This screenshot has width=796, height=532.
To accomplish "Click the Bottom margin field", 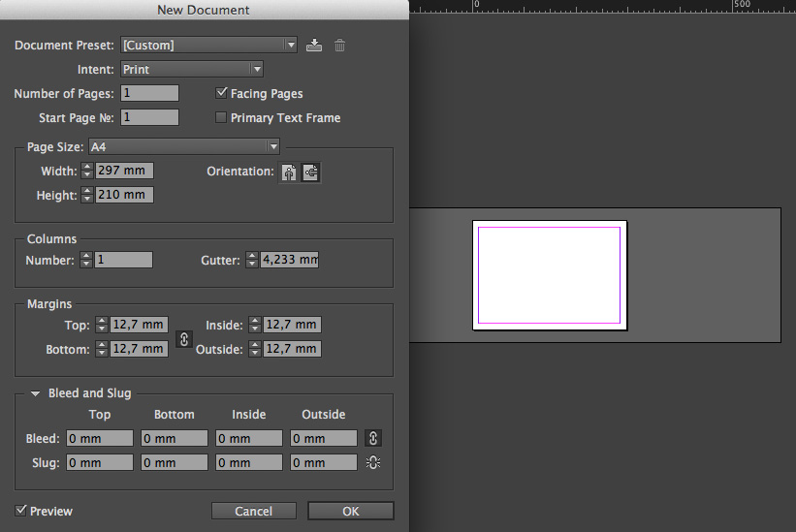I will (x=139, y=349).
